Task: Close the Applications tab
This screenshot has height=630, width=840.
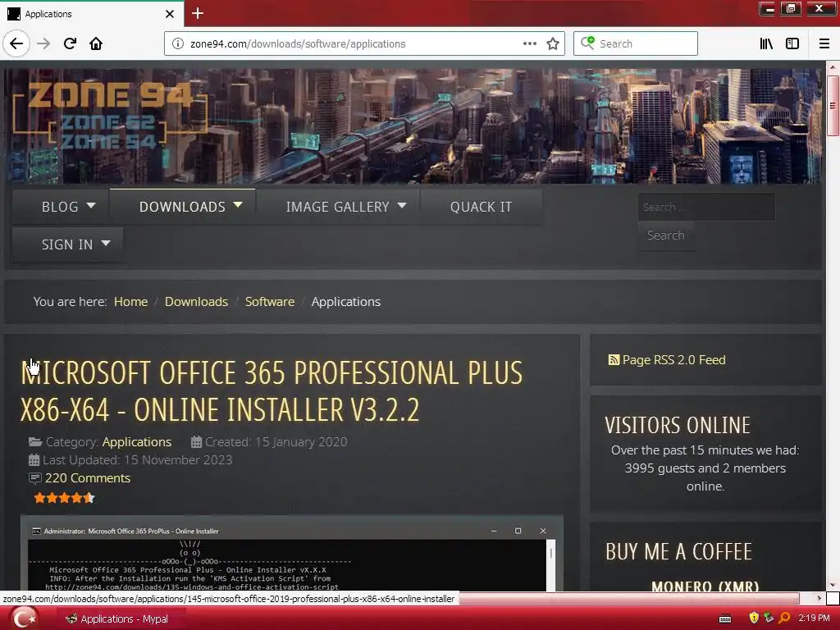Action: pos(169,13)
